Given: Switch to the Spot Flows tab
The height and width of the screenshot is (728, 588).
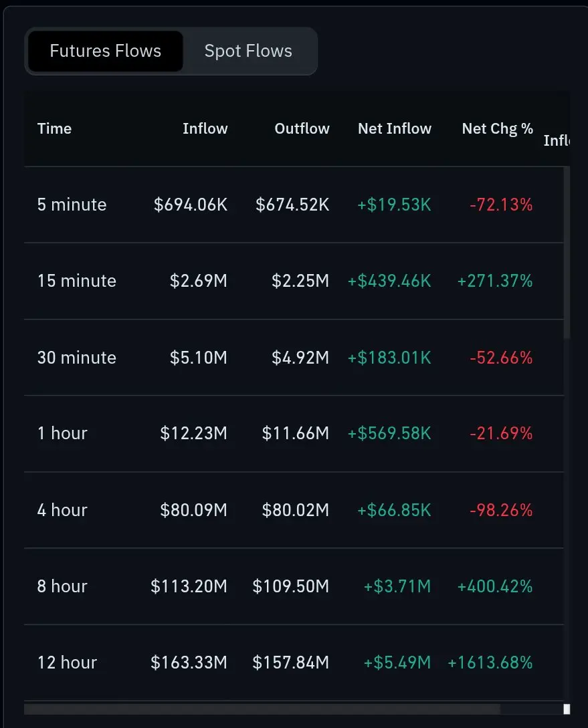Looking at the screenshot, I should (x=248, y=51).
